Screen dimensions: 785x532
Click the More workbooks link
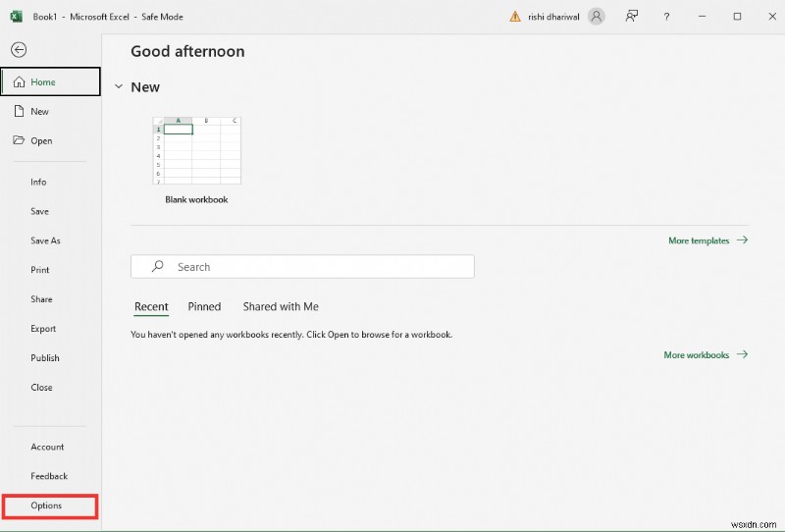point(697,354)
